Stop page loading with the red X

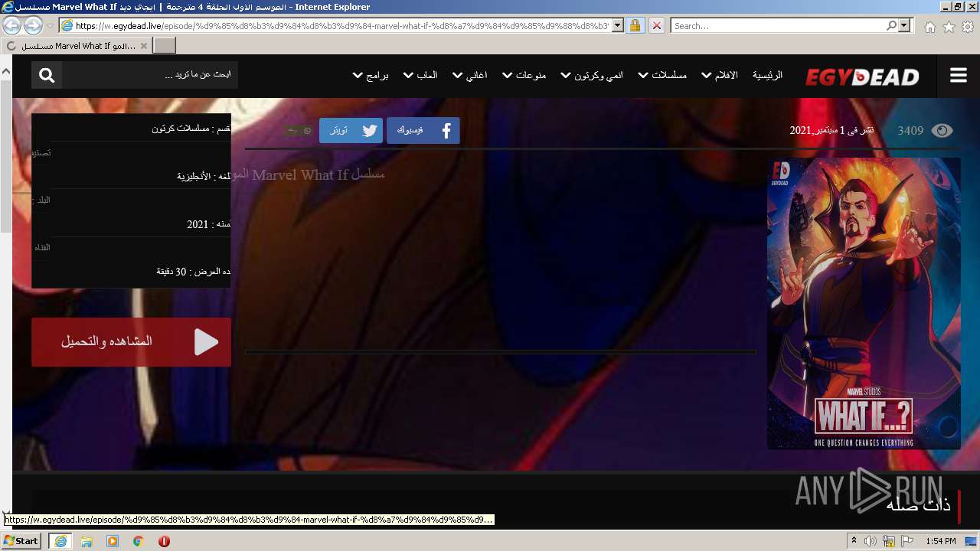pos(656,25)
